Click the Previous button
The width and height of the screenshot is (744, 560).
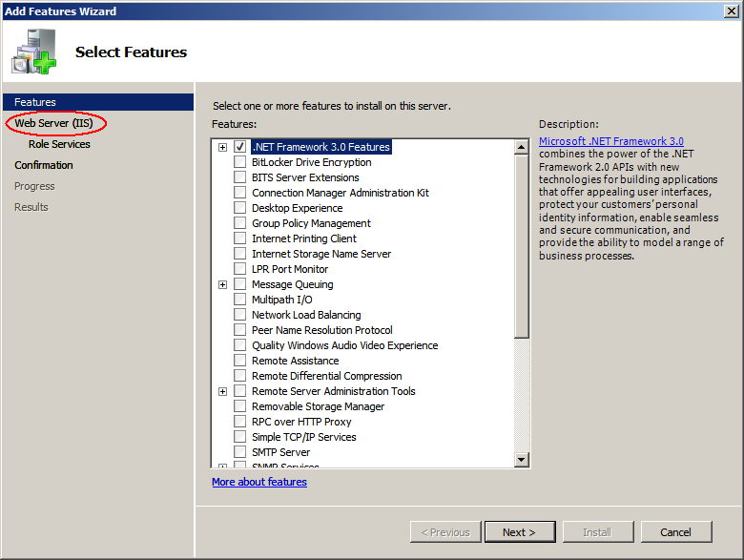point(445,532)
